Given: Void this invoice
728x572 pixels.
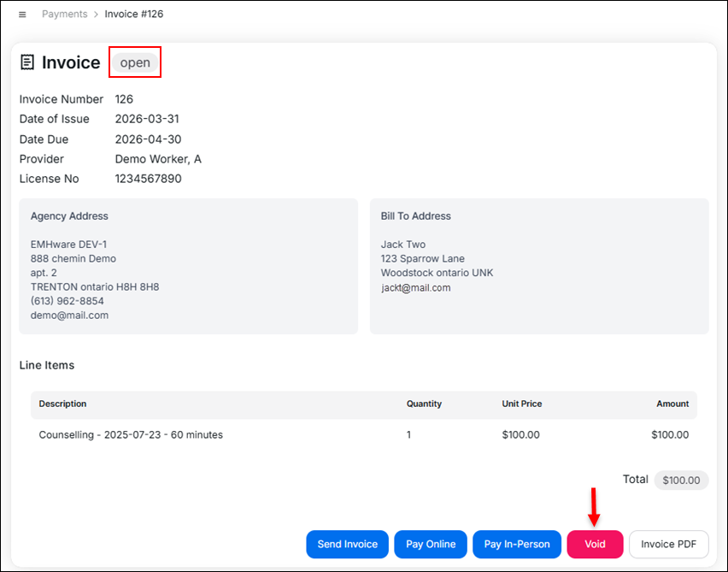Looking at the screenshot, I should pyautogui.click(x=595, y=544).
